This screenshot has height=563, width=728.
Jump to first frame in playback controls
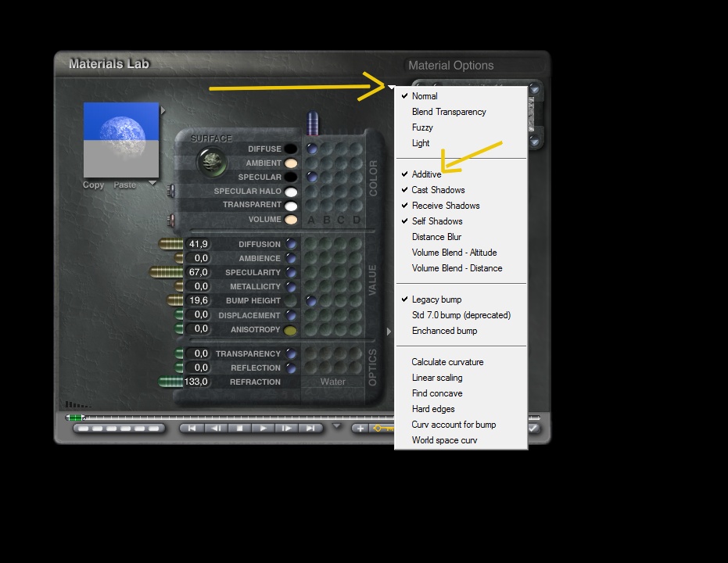point(192,429)
